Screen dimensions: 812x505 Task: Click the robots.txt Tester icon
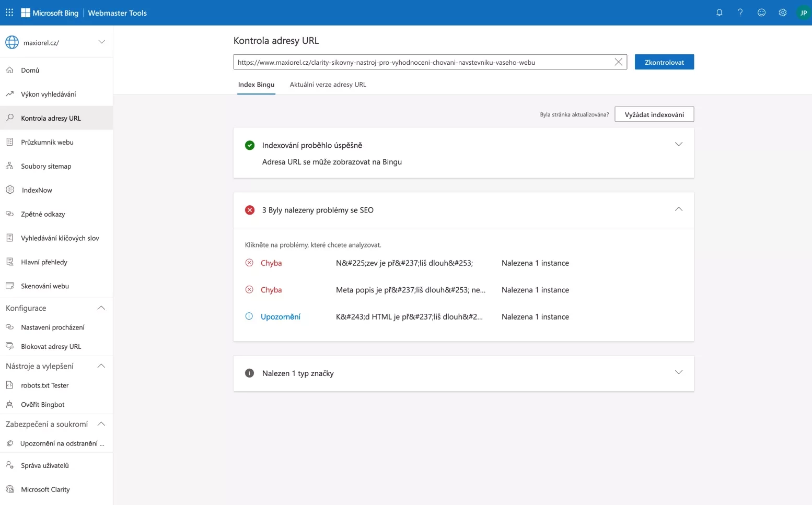[x=9, y=385]
